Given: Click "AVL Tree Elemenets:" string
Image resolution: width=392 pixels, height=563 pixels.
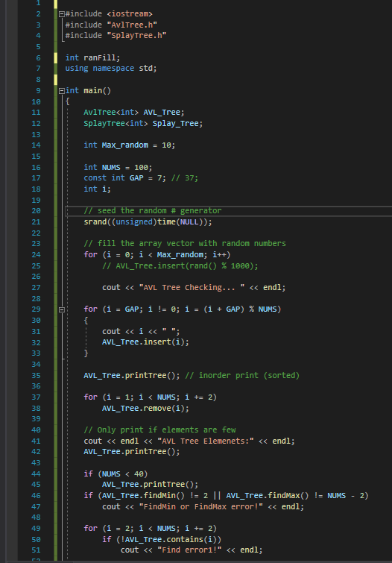Looking at the screenshot, I should tap(206, 441).
